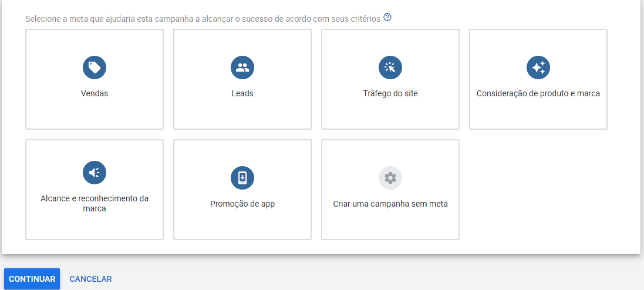Viewport: 644px width, 290px height.
Task: Click blank area below Promoção de app text
Action: [x=242, y=224]
